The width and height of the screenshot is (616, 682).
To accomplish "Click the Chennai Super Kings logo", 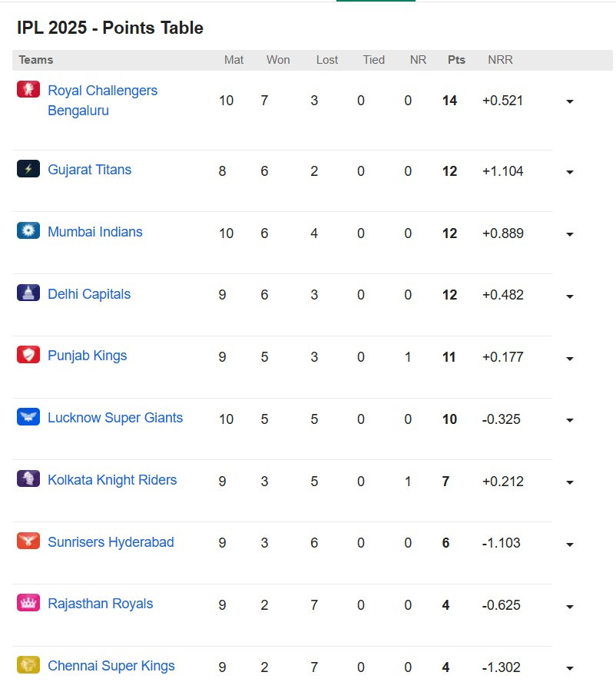I will (28, 665).
